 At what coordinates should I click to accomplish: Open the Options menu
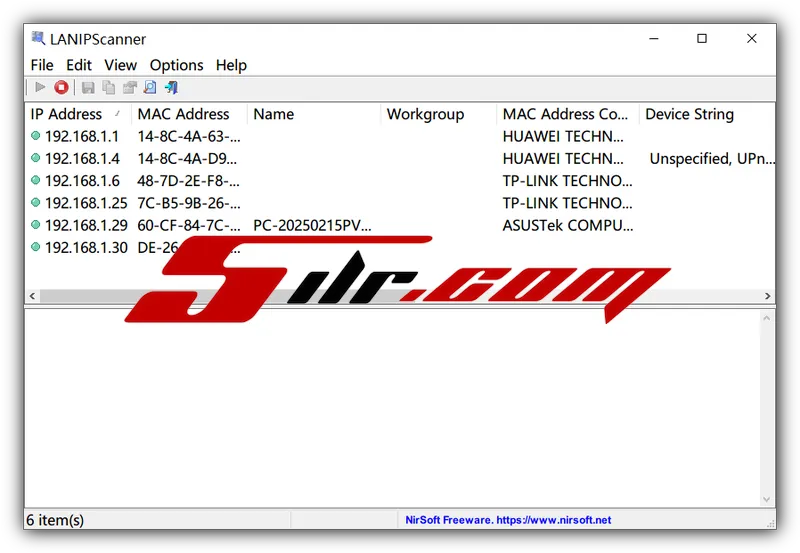pos(177,65)
